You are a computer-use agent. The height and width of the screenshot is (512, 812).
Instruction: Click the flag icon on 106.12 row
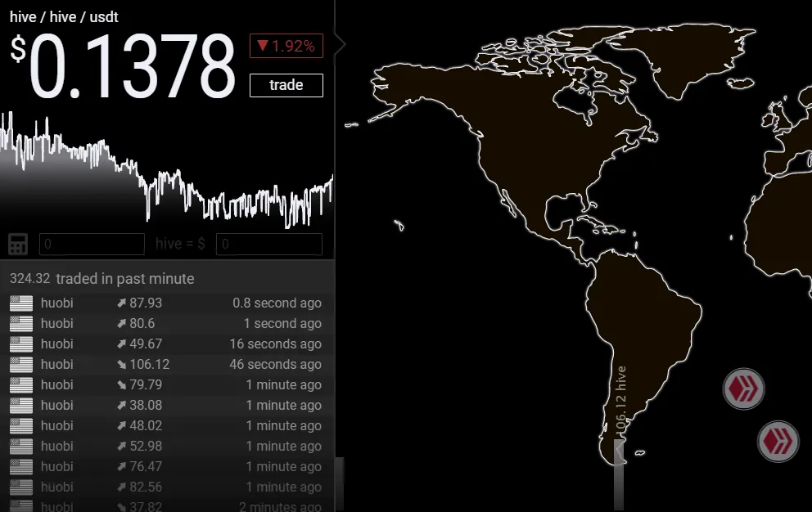(21, 365)
